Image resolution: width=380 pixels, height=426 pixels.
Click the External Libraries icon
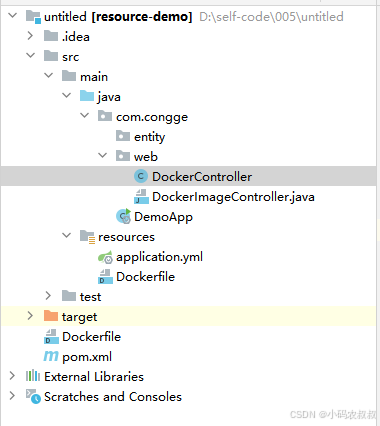(33, 376)
